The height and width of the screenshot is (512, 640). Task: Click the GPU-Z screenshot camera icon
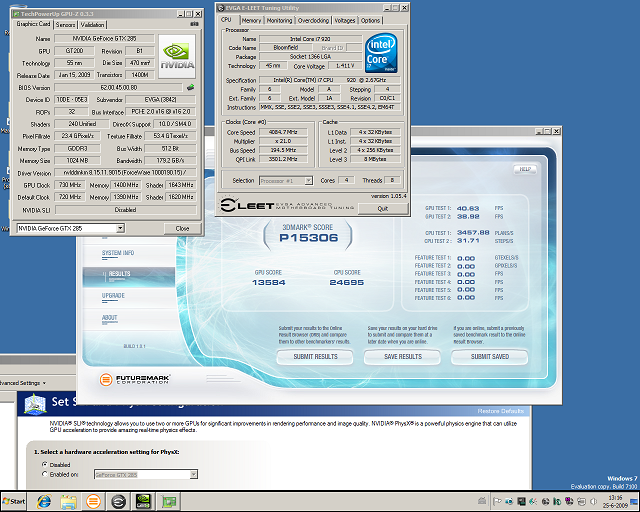[x=194, y=24]
